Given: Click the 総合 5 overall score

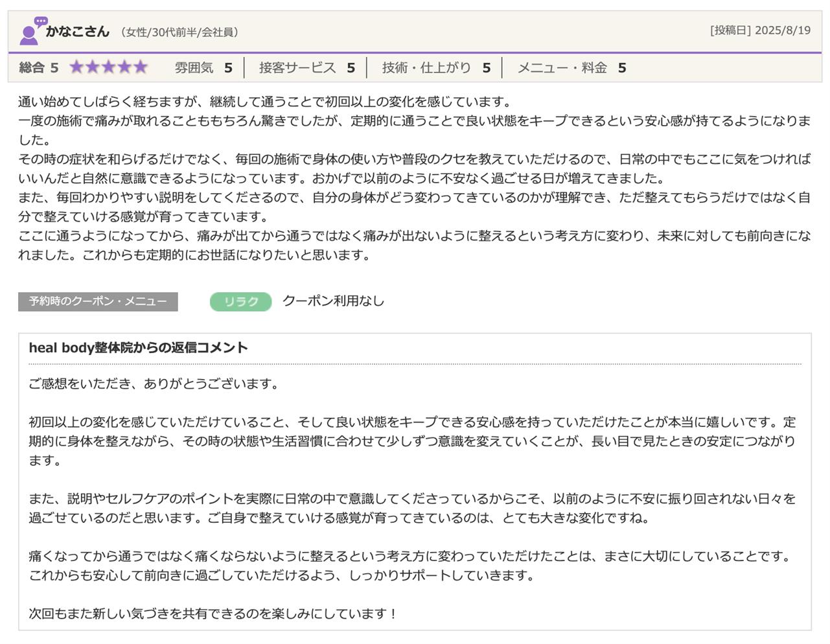Looking at the screenshot, I should (x=39, y=67).
